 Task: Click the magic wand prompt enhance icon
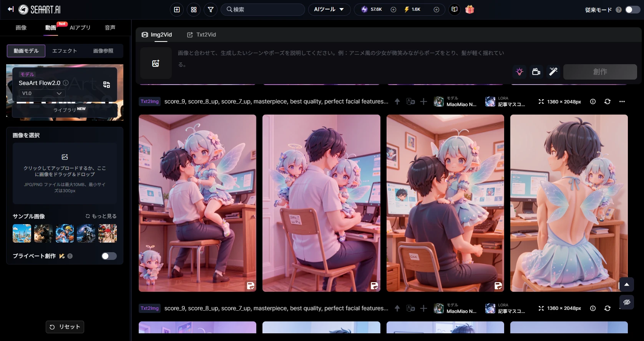pyautogui.click(x=553, y=72)
